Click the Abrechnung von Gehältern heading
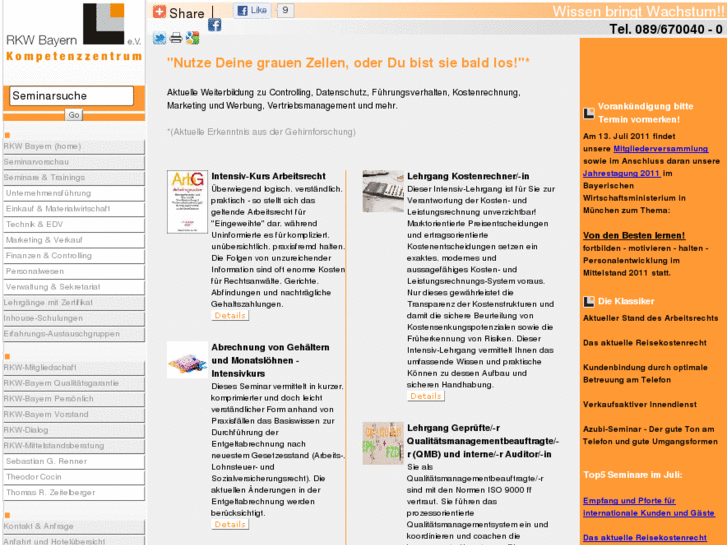The width and height of the screenshot is (727, 545). click(270, 360)
